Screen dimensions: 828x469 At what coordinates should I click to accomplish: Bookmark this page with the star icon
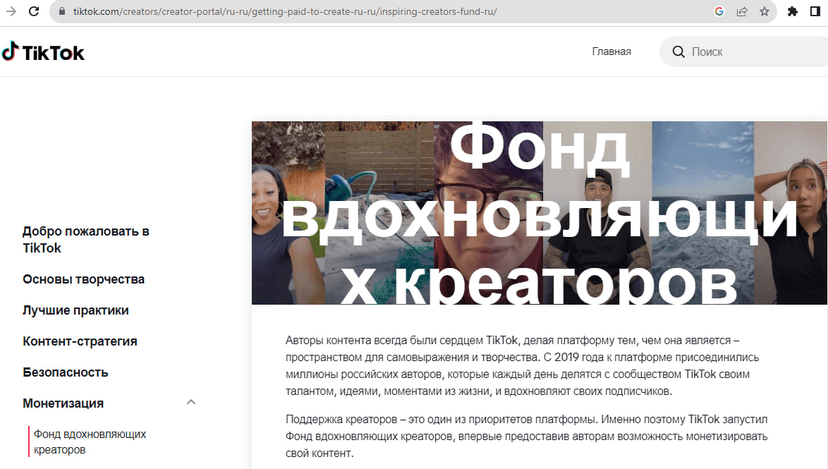coord(764,11)
